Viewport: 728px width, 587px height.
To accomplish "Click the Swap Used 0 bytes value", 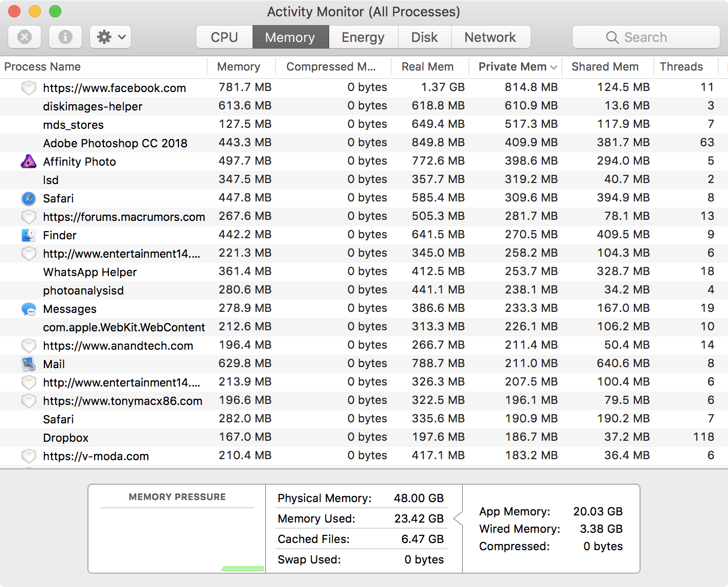I will pos(424,559).
